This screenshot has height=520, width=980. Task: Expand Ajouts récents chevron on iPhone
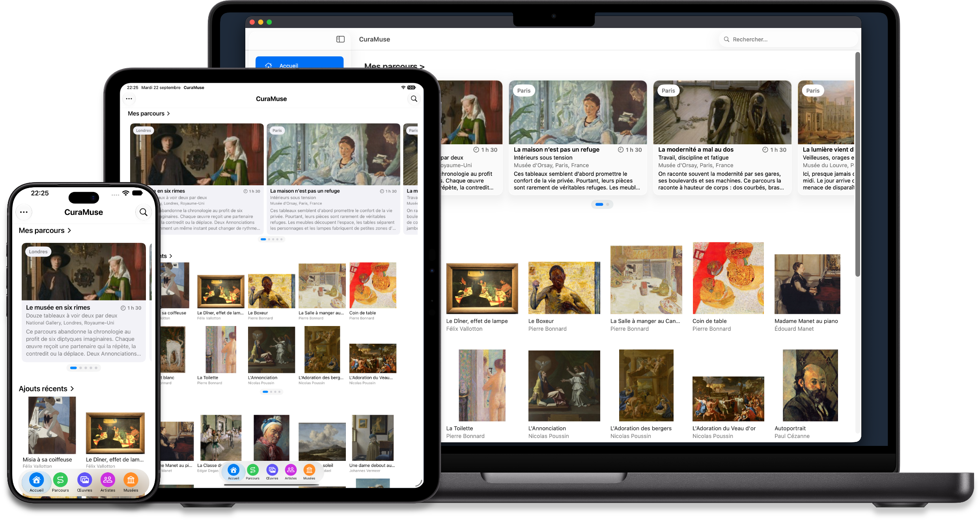click(72, 389)
